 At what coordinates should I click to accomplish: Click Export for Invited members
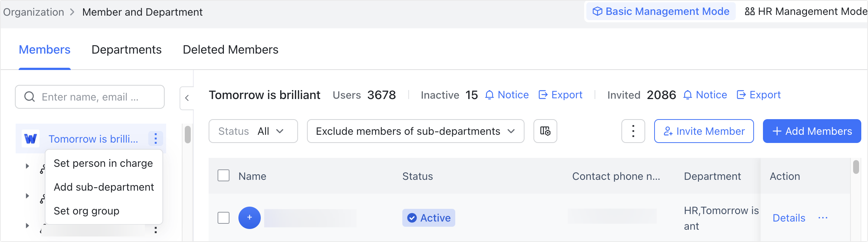point(758,95)
